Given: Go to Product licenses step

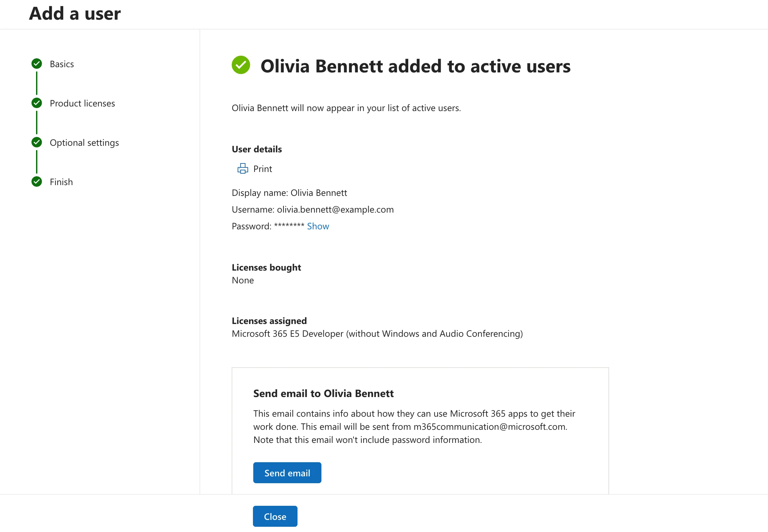Looking at the screenshot, I should pos(82,103).
